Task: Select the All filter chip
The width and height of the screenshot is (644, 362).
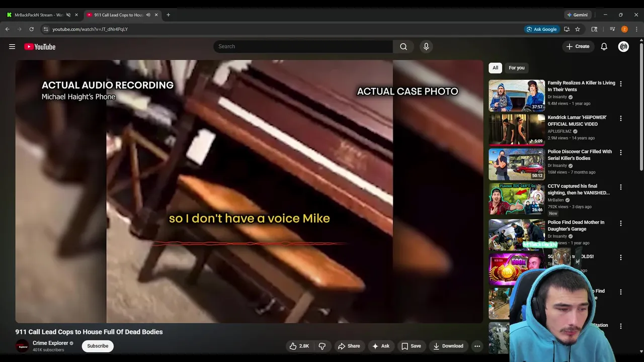Action: [495, 68]
